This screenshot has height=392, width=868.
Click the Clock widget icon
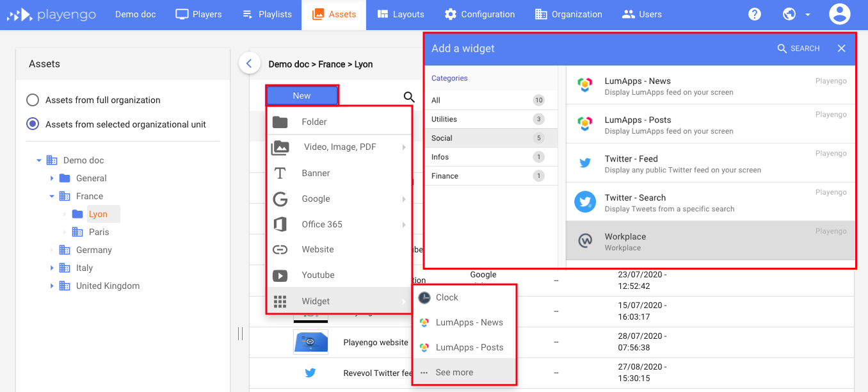pyautogui.click(x=424, y=297)
